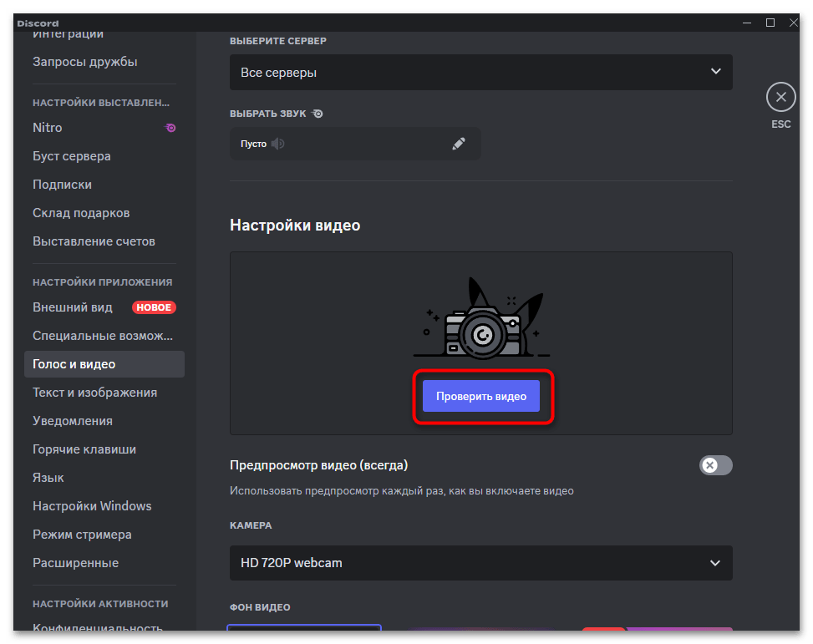This screenshot has width=813, height=644.
Task: Open the HD 720P webcam camera dropdown
Action: pyautogui.click(x=480, y=563)
